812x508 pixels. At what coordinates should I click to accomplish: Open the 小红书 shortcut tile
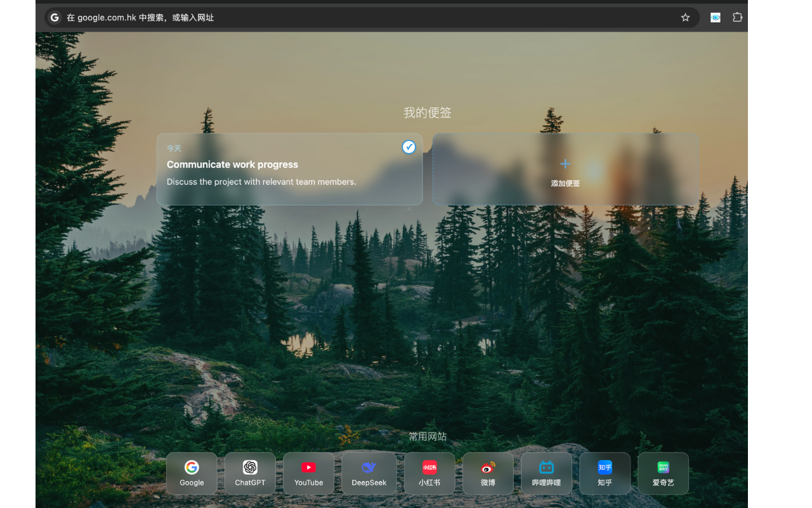click(429, 473)
